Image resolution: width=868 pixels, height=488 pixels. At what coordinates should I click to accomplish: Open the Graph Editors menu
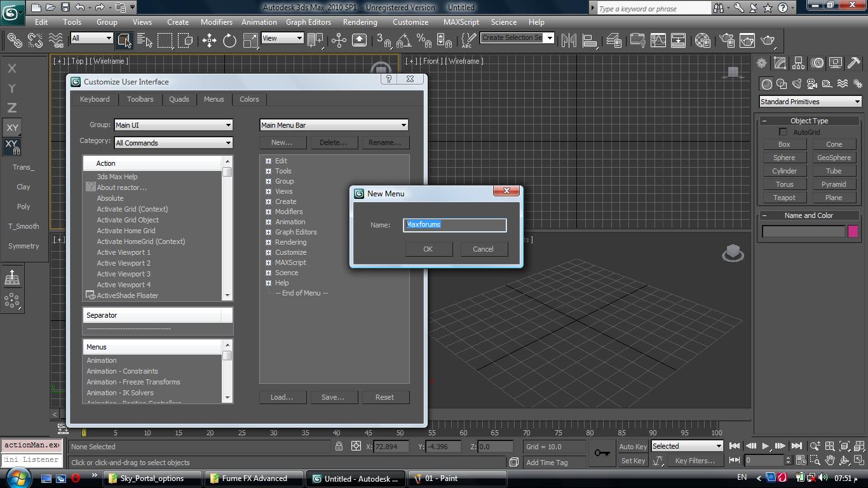coord(308,22)
